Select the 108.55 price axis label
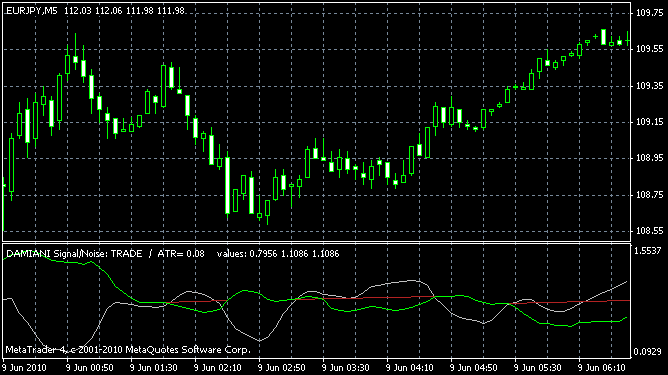 point(649,231)
